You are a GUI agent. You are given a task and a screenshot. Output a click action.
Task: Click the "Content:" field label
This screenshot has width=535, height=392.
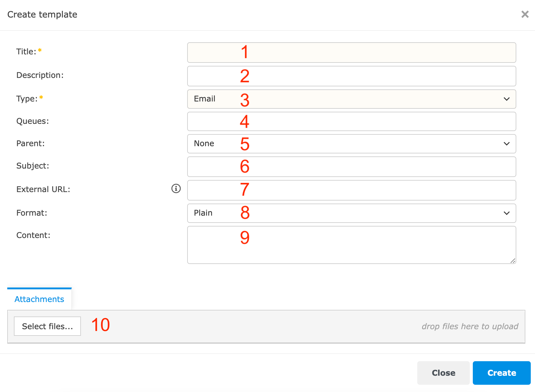pyautogui.click(x=33, y=235)
